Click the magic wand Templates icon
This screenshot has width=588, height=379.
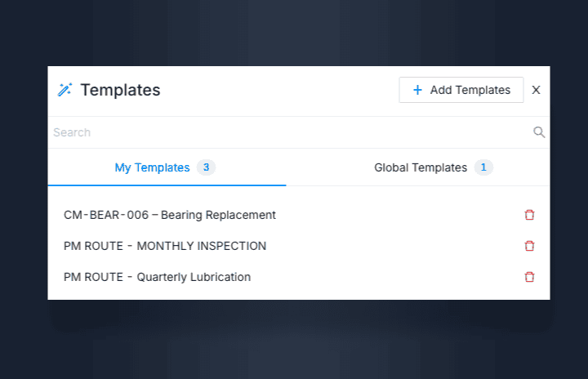click(65, 90)
